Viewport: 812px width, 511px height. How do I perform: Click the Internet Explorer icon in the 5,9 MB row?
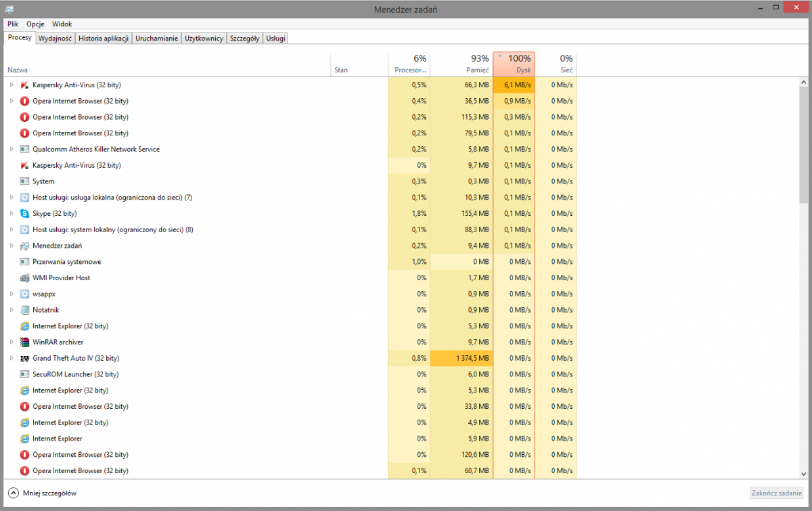(x=24, y=439)
